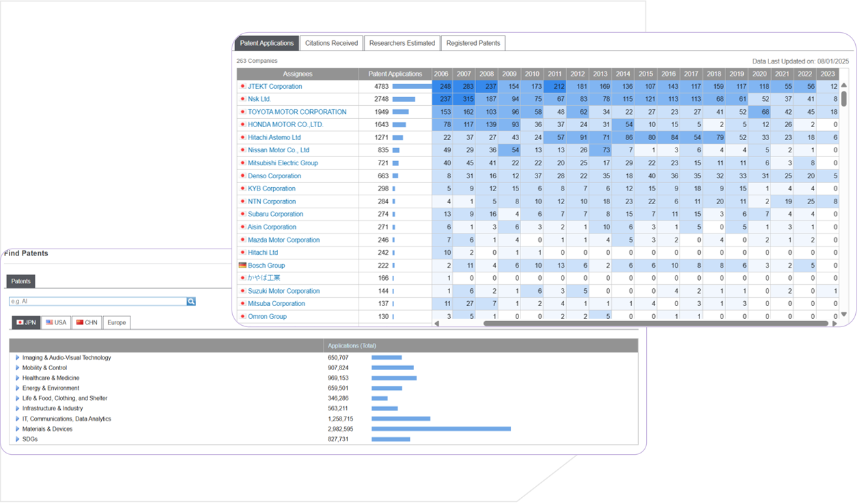862x504 pixels.
Task: Click the horizontal scroll right arrow
Action: coord(834,324)
